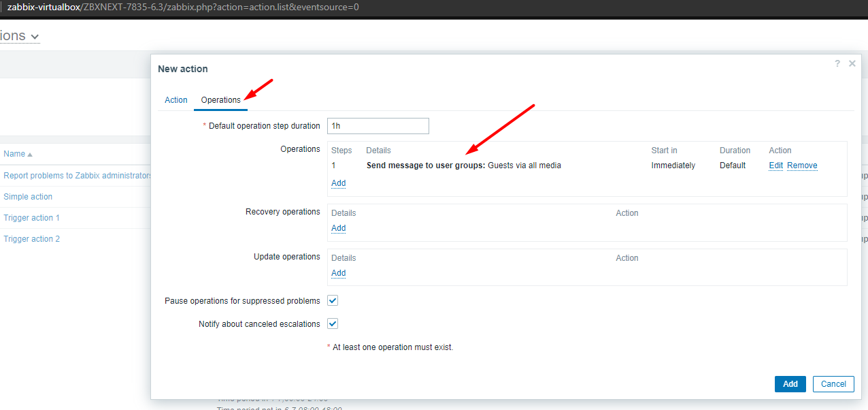Remove the Send message to user groups operation

pyautogui.click(x=802, y=165)
